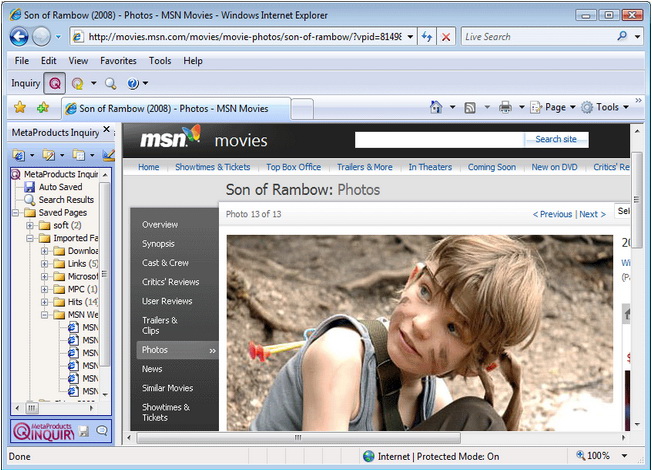Click the RSS feeds icon
Image resolution: width=652 pixels, height=470 pixels.
pyautogui.click(x=470, y=108)
